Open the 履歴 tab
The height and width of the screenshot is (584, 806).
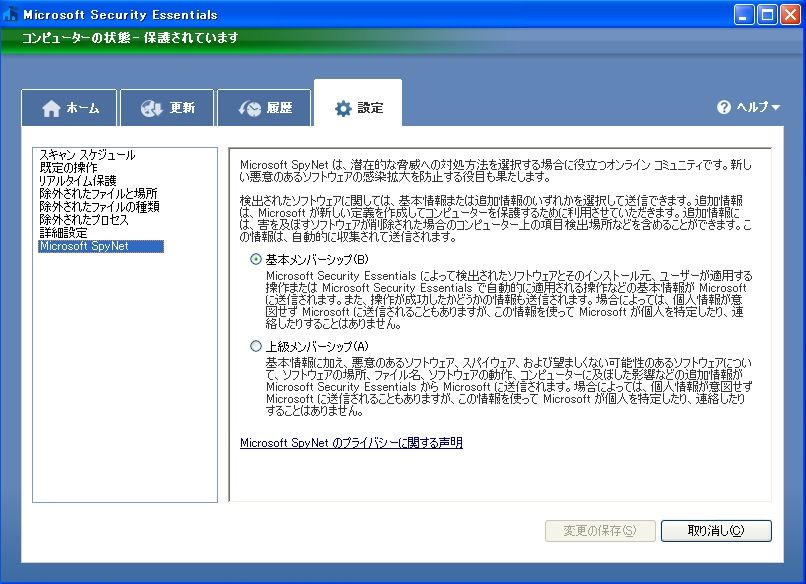click(264, 107)
